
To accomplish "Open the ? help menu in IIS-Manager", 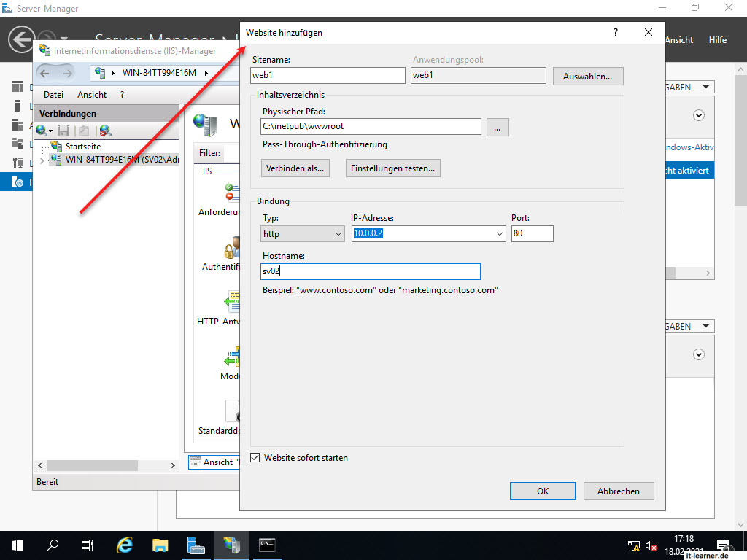I will pos(123,95).
